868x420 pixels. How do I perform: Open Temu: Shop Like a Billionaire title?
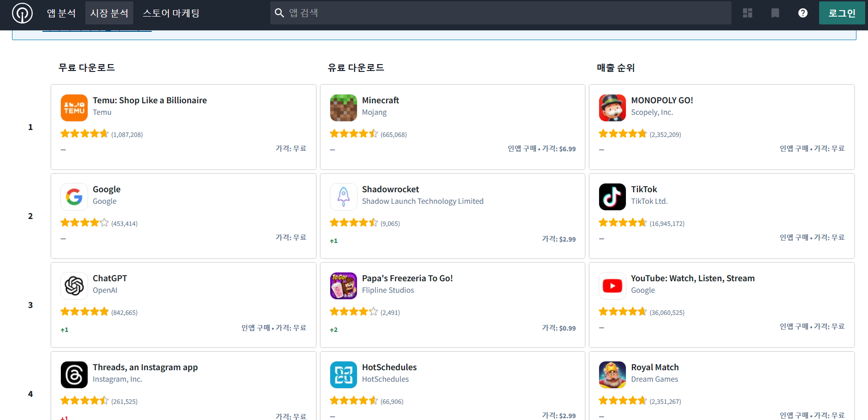[x=150, y=101]
